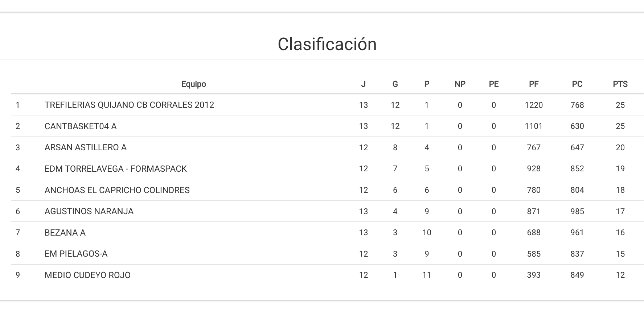644x314 pixels.
Task: Select EDM TORRELAVEGA - FORMASPACK team
Action: click(x=115, y=169)
